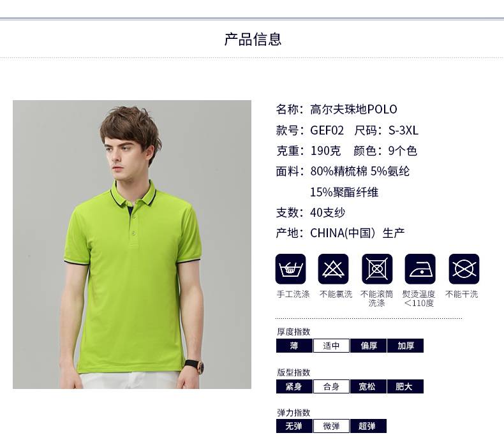Click the ironing temperature icon
The height and width of the screenshot is (440, 504).
point(420,269)
